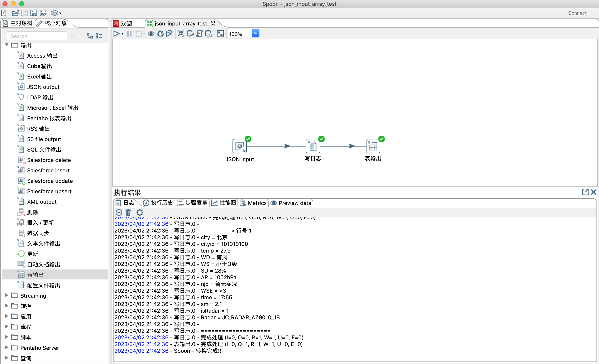The image size is (599, 364).
Task: Click the Preview transformation eye icon
Action: (x=151, y=34)
